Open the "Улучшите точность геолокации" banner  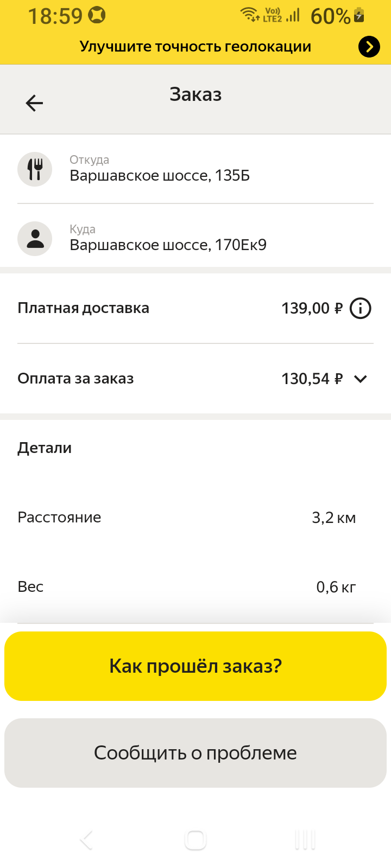coord(195,47)
